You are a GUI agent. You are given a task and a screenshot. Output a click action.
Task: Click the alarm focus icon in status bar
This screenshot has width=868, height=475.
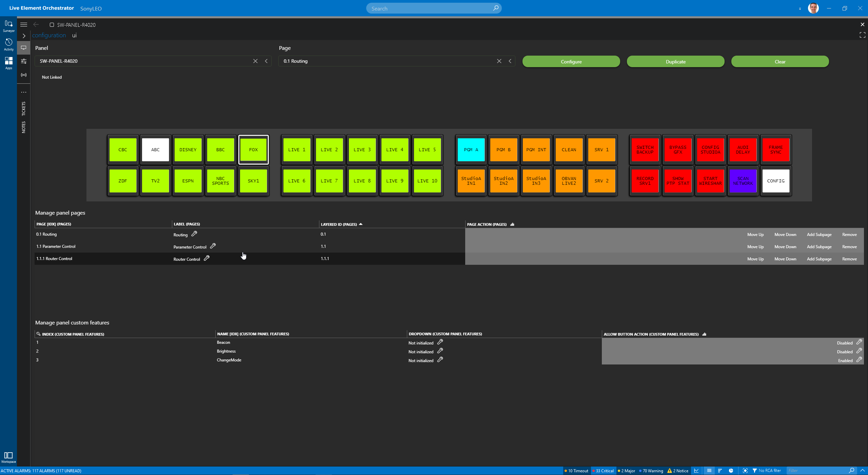coord(745,471)
